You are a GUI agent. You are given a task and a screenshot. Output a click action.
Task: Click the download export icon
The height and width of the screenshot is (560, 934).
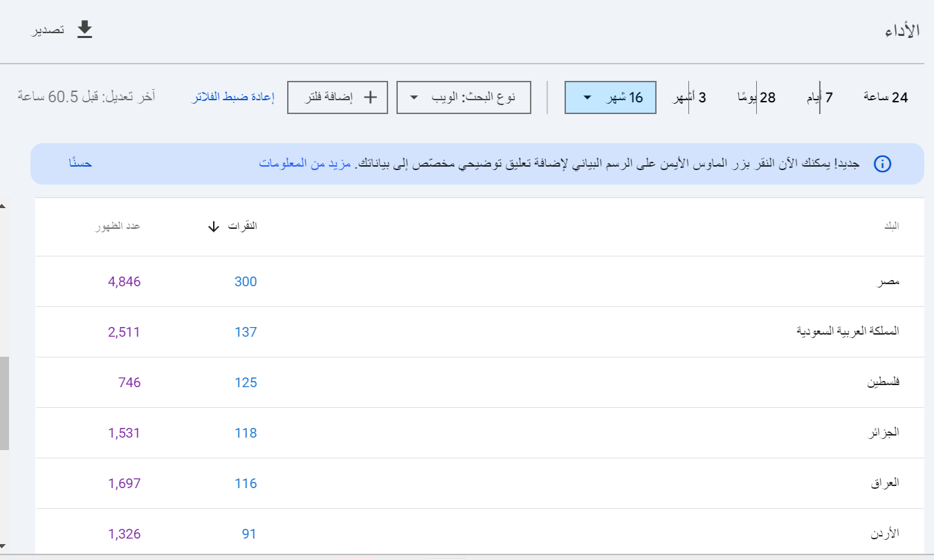click(x=84, y=30)
